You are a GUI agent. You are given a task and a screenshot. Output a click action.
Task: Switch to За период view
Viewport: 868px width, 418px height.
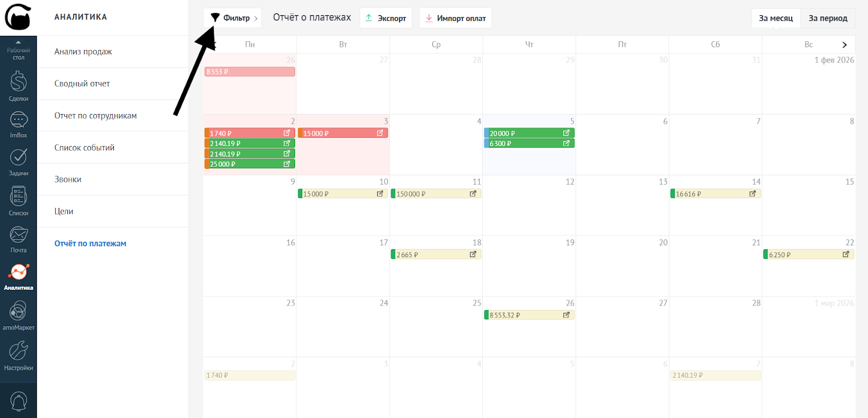(x=827, y=18)
